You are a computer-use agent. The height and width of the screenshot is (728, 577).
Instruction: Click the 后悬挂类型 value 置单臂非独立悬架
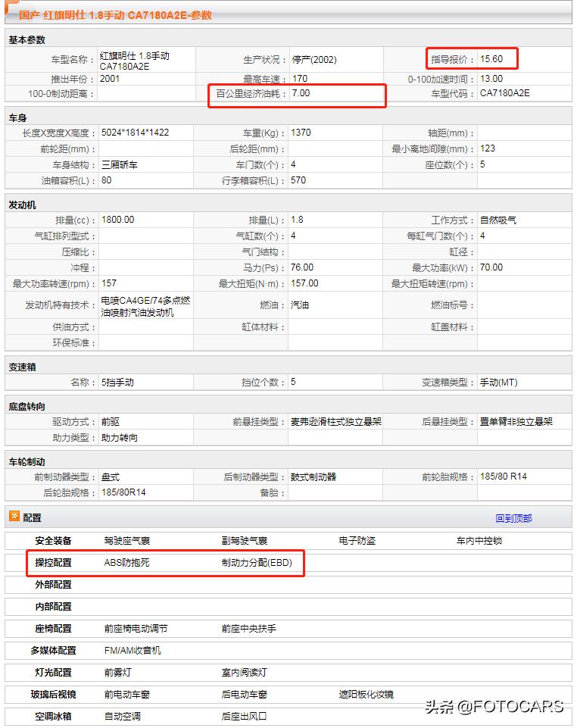tap(516, 421)
